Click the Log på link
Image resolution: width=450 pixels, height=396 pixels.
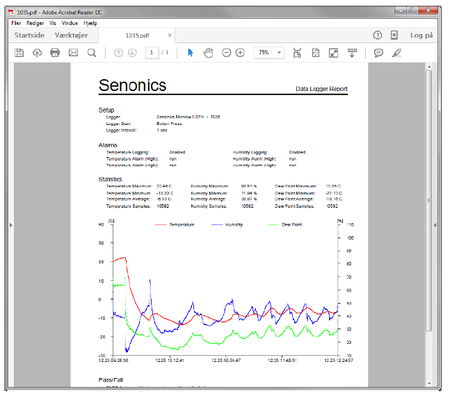tap(421, 35)
